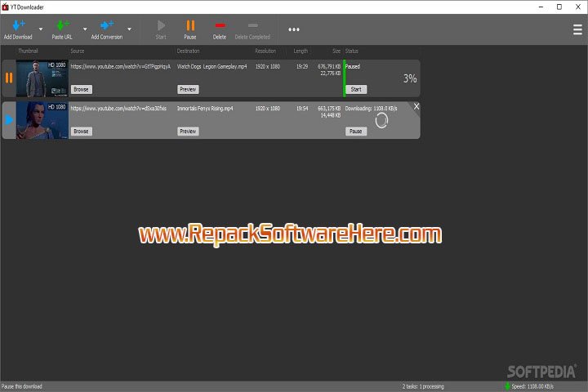Click the Watch Dogs YouTube source URL
Viewport: 588px width, 392px height.
(121, 66)
